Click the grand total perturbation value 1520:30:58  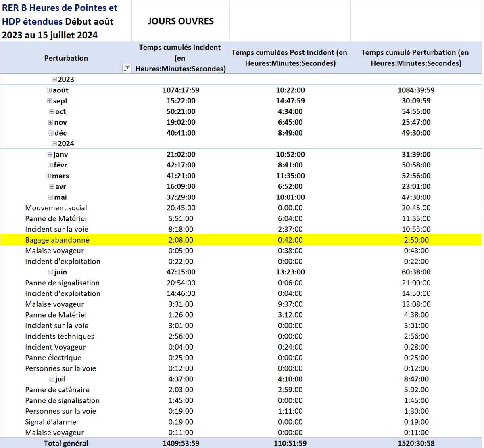[416, 443]
